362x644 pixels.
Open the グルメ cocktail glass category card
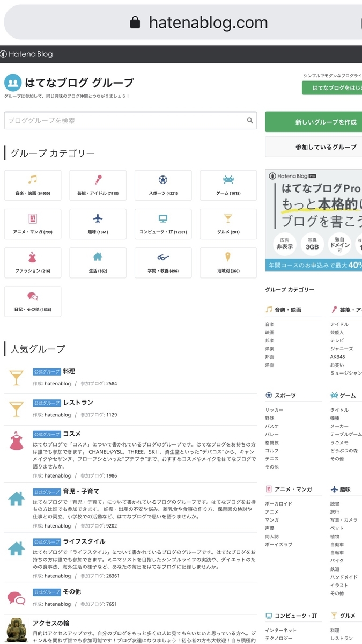point(228,224)
